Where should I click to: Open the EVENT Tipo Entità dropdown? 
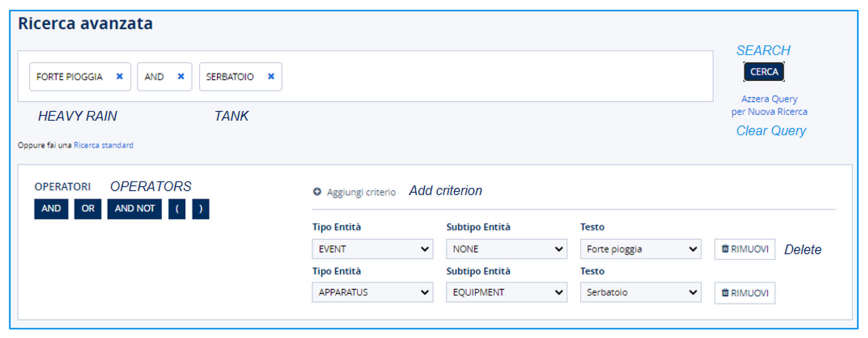pyautogui.click(x=372, y=249)
